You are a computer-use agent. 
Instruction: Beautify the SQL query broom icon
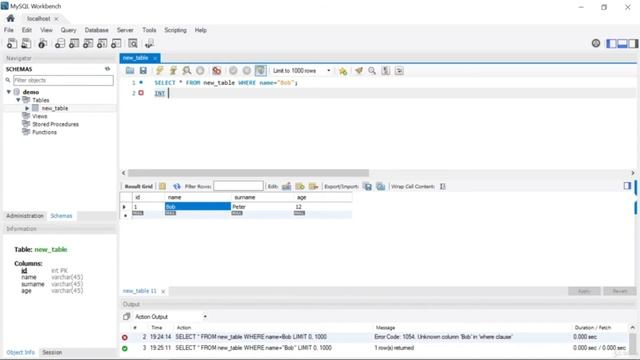359,71
